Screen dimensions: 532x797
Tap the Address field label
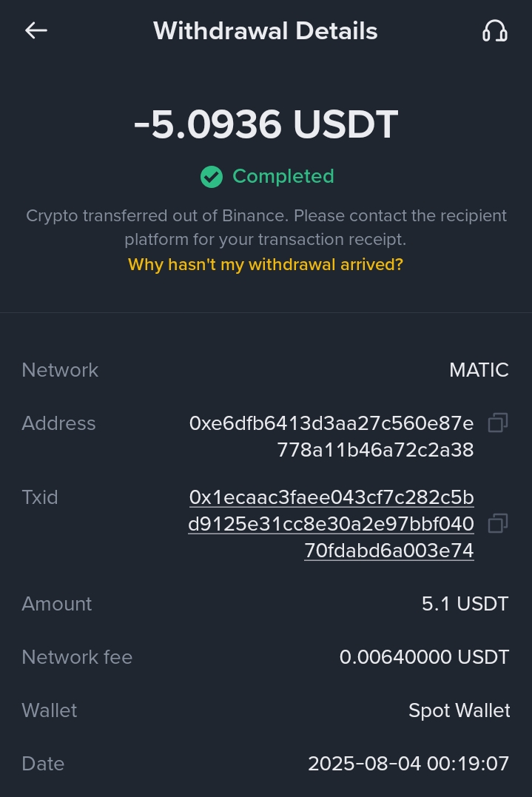click(x=59, y=423)
